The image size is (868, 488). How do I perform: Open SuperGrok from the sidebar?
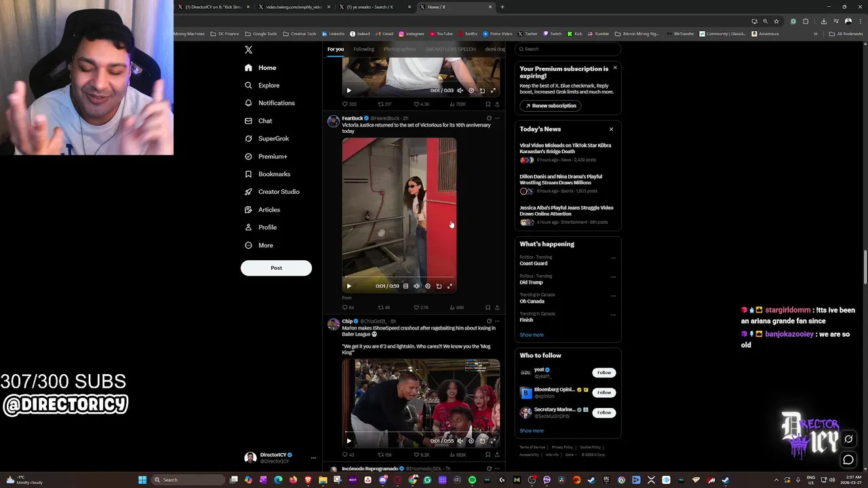pos(267,138)
